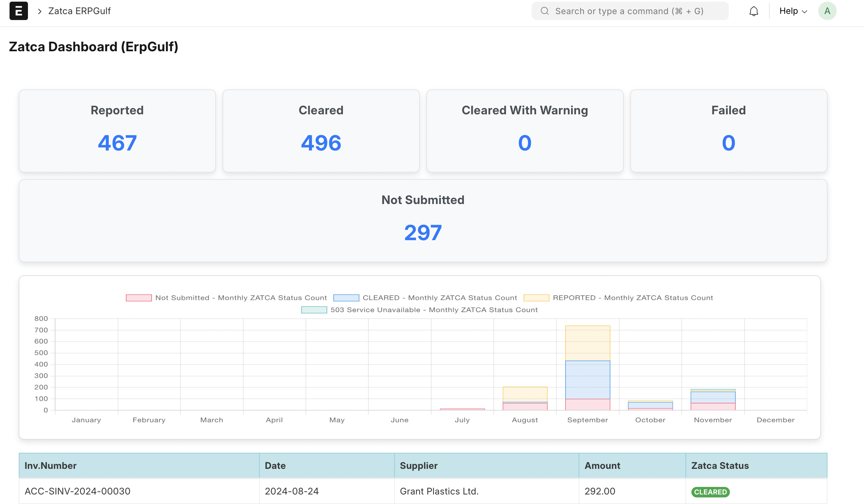Click the Inv.Number column header
This screenshot has height=504, width=864.
tap(139, 465)
